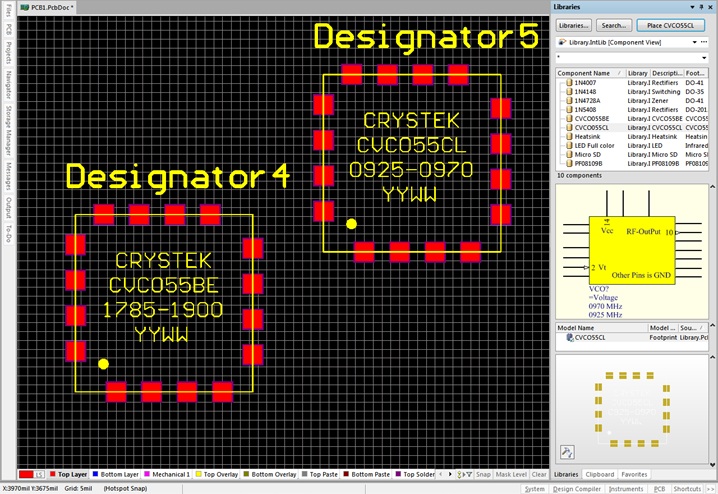Open the Storage Manager side panel tab

pos(8,130)
